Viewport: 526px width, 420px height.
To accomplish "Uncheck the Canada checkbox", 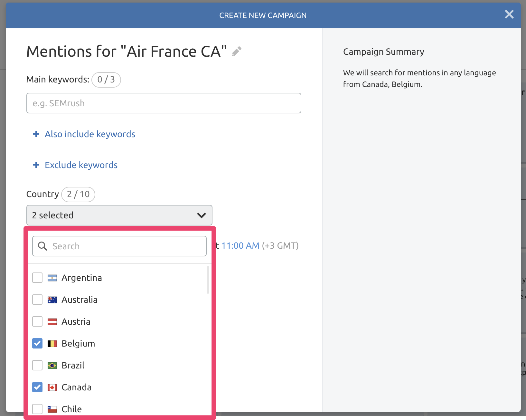I will (x=37, y=387).
